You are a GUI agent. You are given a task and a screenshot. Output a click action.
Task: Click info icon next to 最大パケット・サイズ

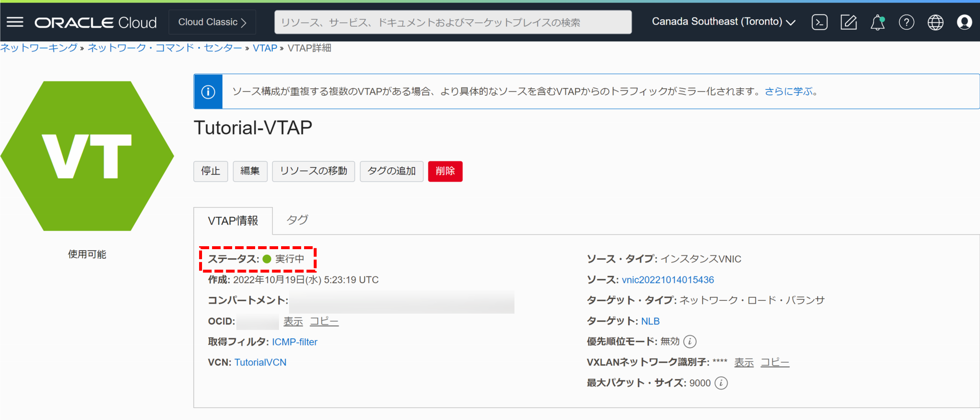point(721,382)
